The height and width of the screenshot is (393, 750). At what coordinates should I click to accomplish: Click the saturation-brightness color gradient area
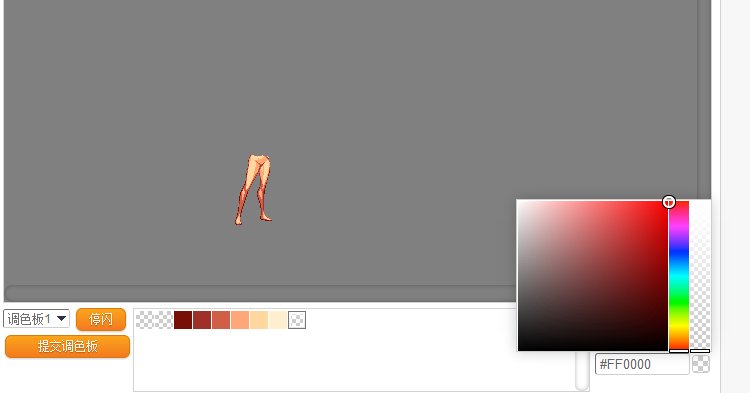(x=593, y=275)
